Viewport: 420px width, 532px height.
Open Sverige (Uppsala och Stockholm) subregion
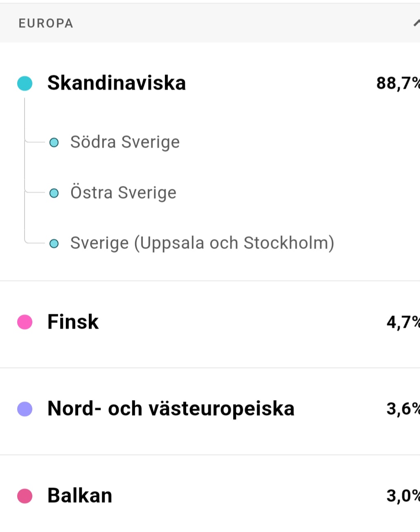(x=202, y=243)
